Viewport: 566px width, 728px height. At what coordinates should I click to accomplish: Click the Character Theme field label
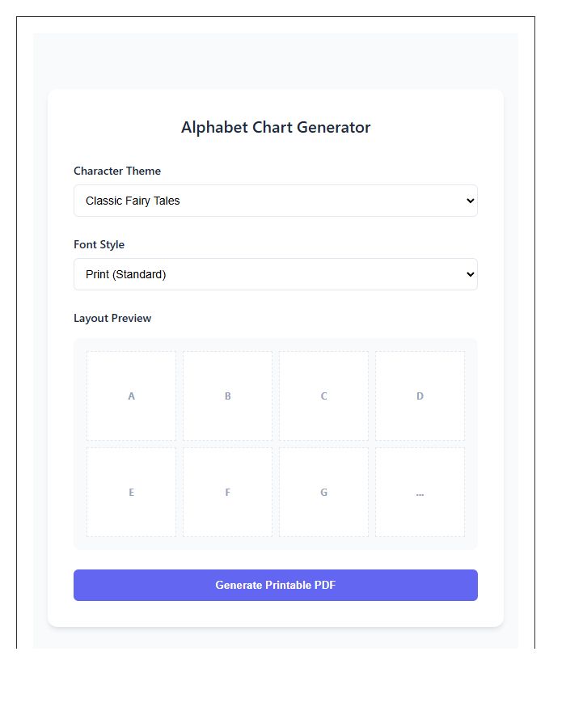pyautogui.click(x=117, y=171)
